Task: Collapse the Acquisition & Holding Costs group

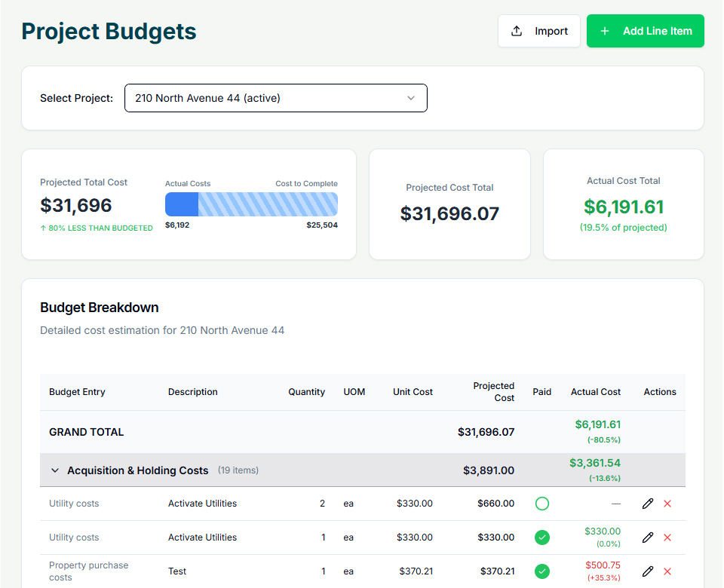Action: point(55,470)
